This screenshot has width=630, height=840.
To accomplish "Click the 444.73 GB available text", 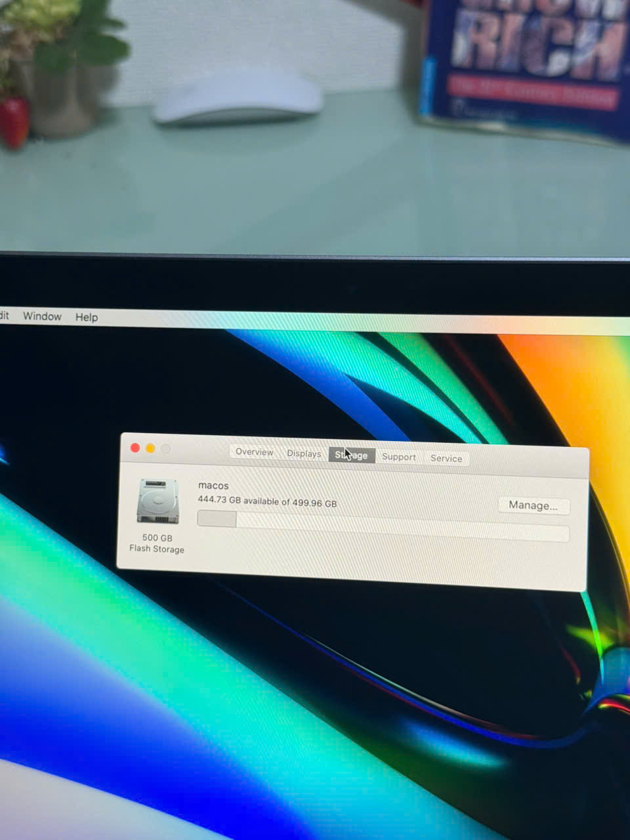I will [267, 501].
